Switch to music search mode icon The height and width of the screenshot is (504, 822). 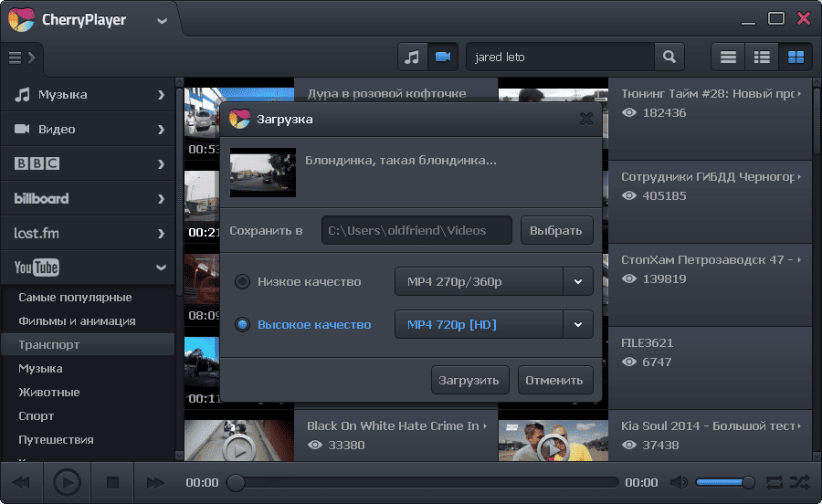(x=412, y=57)
